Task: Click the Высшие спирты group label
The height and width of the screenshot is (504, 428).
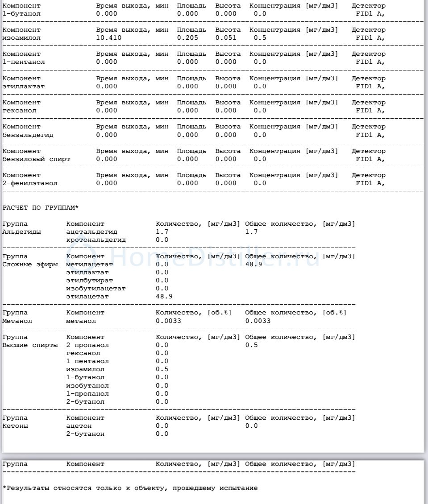Action: 30,345
